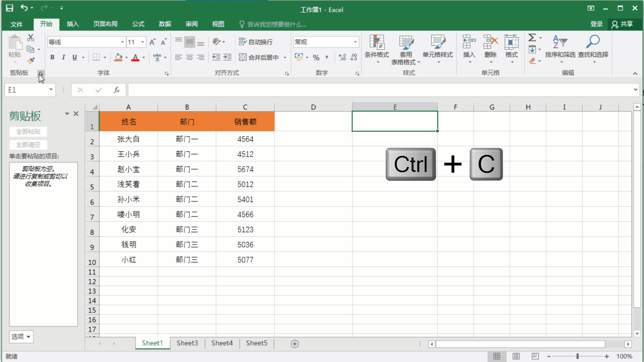Image resolution: width=644 pixels, height=362 pixels.
Task: Click Sheet3 tab to switch
Action: pos(186,343)
